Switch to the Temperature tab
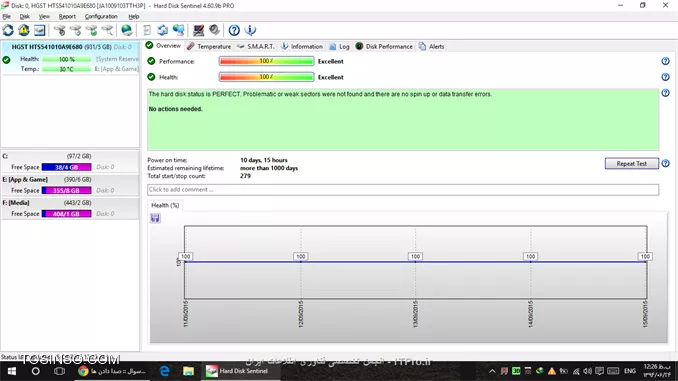678x381 pixels. (209, 46)
